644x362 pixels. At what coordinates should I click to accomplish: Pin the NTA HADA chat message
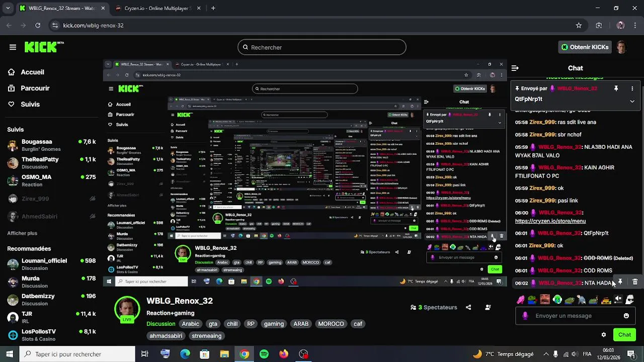coord(620,283)
